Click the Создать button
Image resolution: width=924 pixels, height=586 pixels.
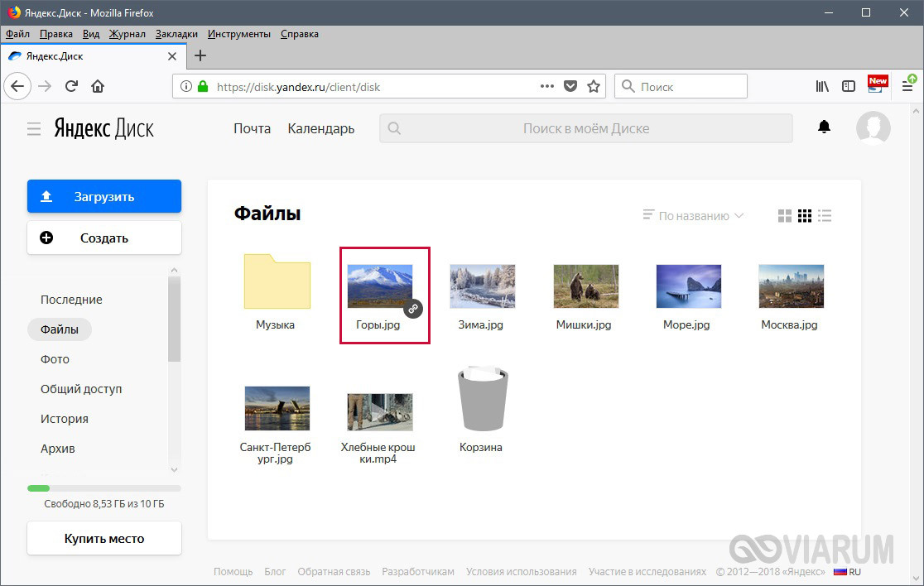[x=104, y=238]
